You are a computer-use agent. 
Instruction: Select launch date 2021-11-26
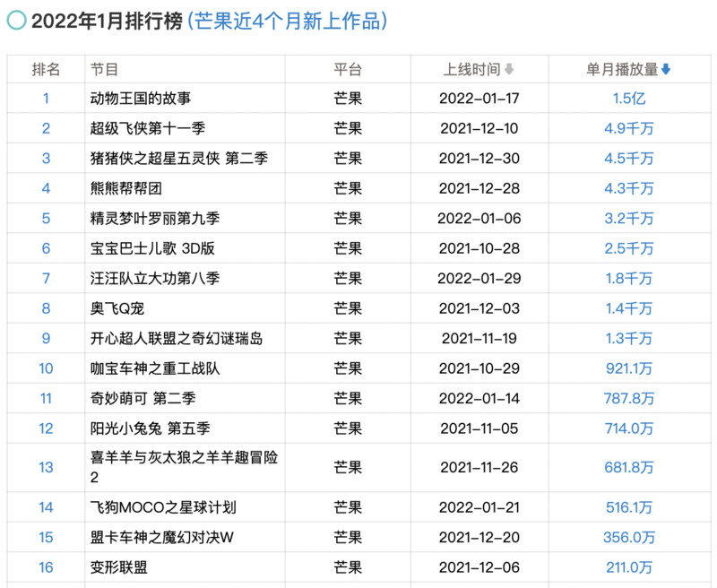(479, 467)
